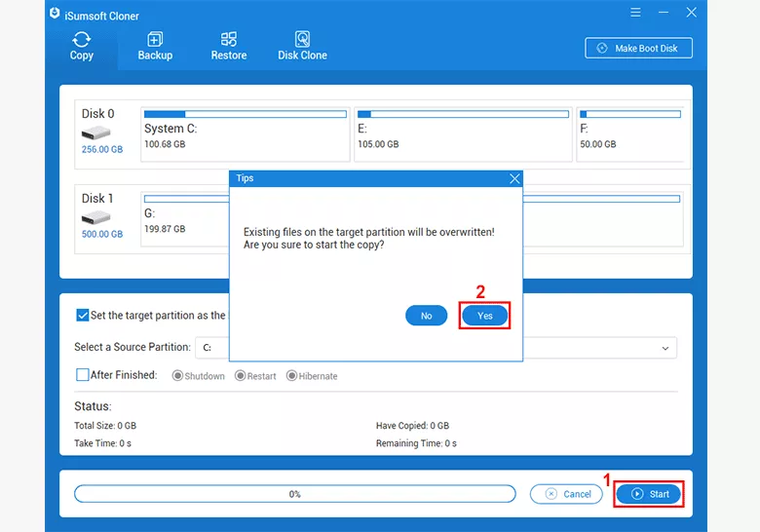Close the Tips dialog with X
Screen dimensions: 760x532
pos(514,178)
